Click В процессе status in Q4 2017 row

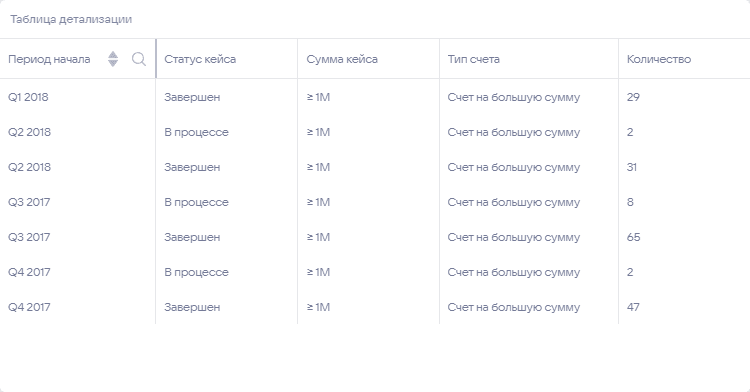(x=196, y=272)
